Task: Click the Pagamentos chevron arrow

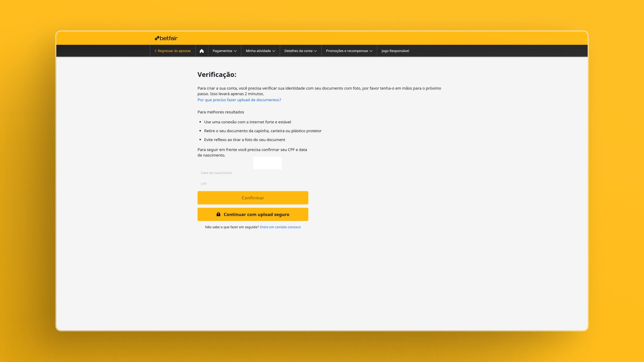Action: 235,51
